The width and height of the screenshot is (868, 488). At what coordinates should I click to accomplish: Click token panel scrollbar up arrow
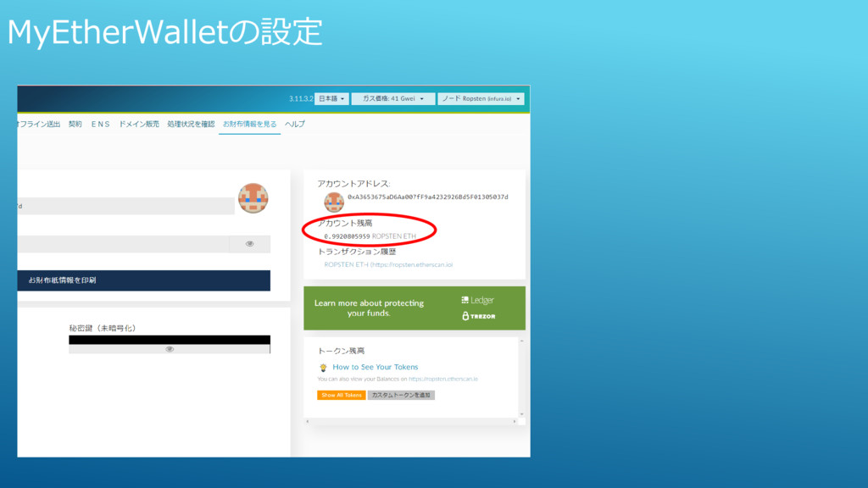pos(521,341)
